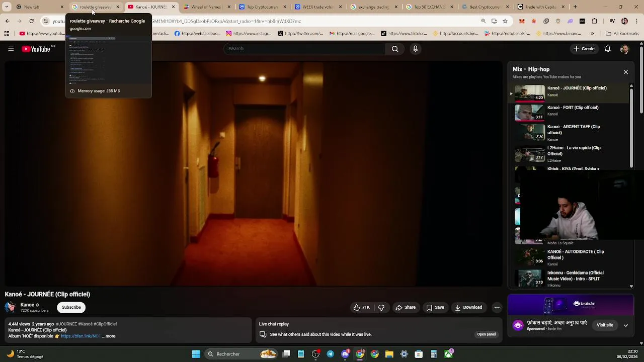
Task: Play L2Haine - La vie rapide
Action: [569, 153]
